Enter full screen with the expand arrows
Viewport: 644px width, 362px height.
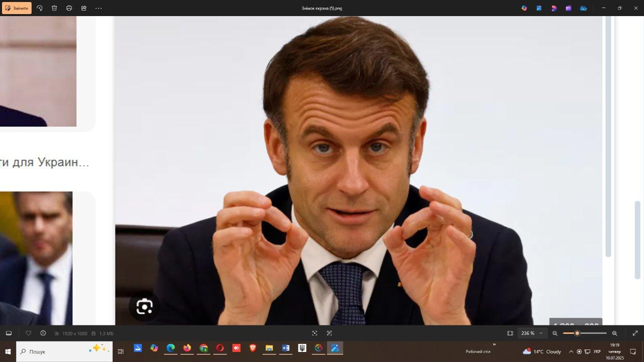635,333
